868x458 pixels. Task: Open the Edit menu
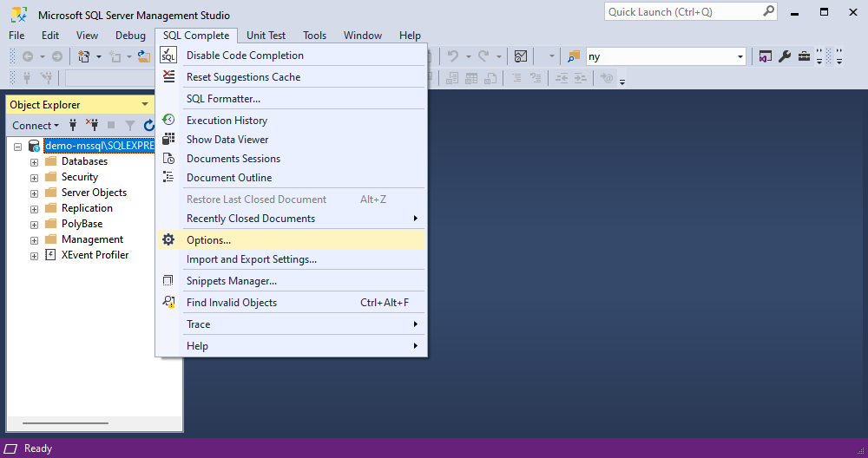point(49,35)
